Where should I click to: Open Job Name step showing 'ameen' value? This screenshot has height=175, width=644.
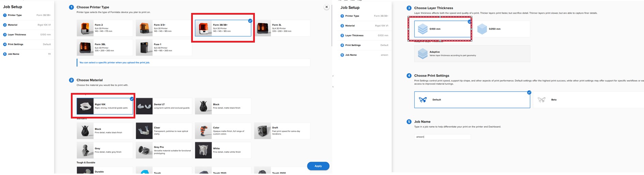point(364,55)
